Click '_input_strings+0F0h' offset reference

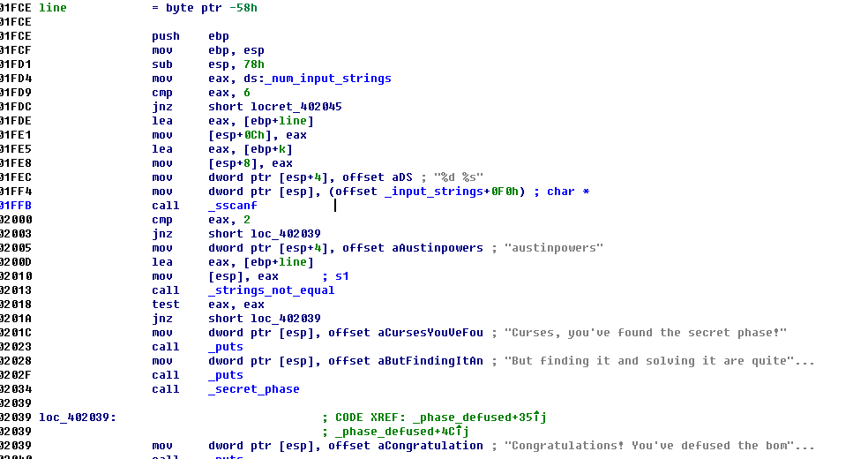click(x=452, y=192)
